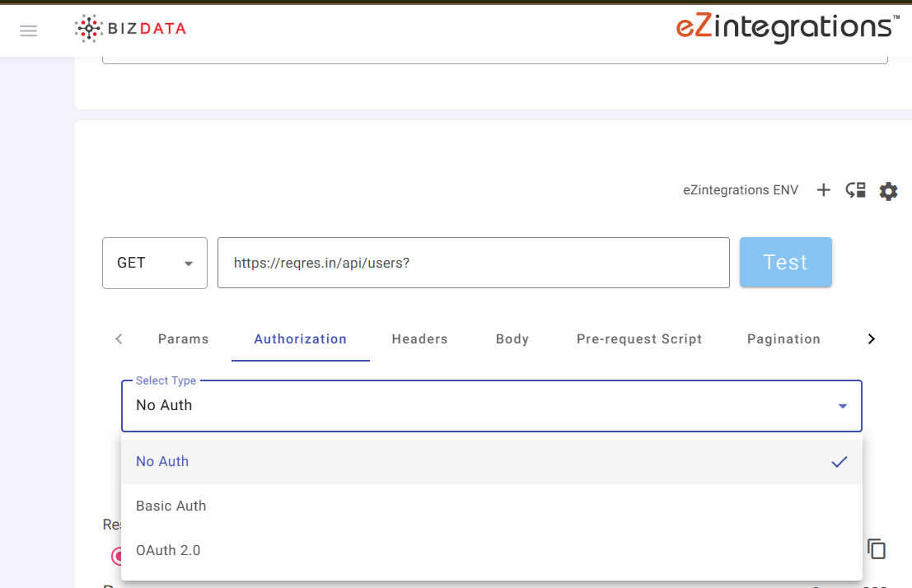The width and height of the screenshot is (912, 588).
Task: Click the BizData logo
Action: 131,29
